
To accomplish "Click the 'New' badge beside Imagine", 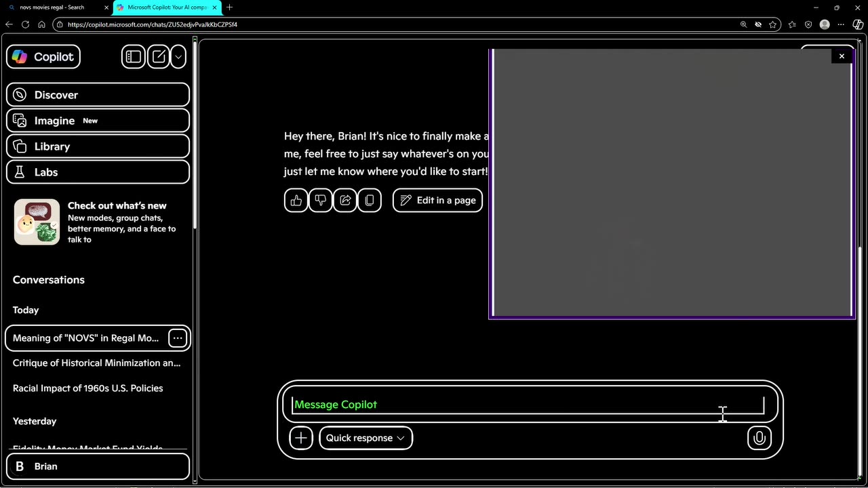I will coord(90,121).
